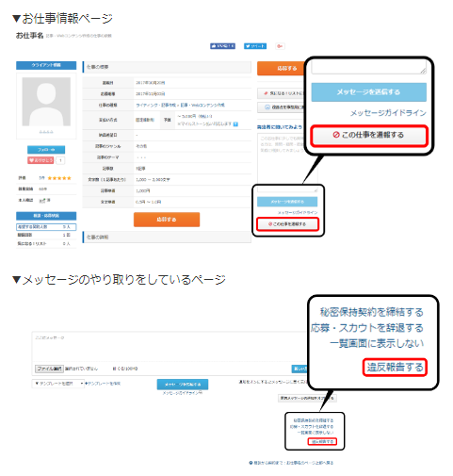This screenshot has height=476, width=453.
Task: Click the file select button
Action: coord(49,369)
